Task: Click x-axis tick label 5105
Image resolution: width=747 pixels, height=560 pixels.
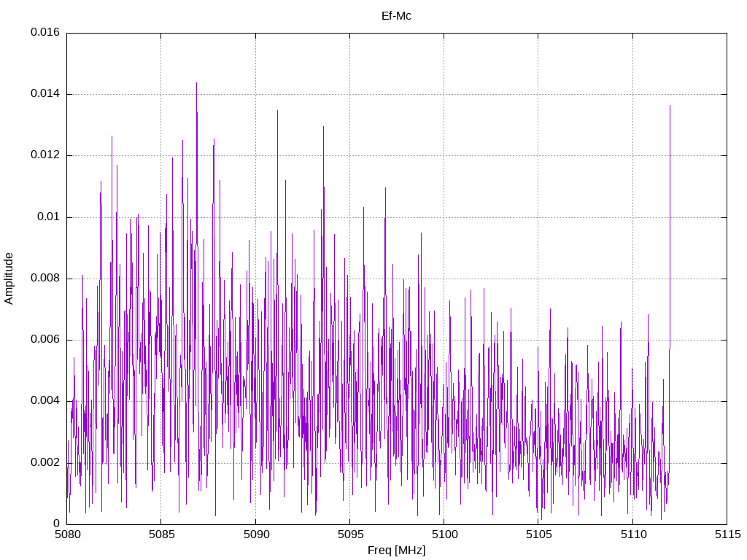Action: pyautogui.click(x=539, y=534)
